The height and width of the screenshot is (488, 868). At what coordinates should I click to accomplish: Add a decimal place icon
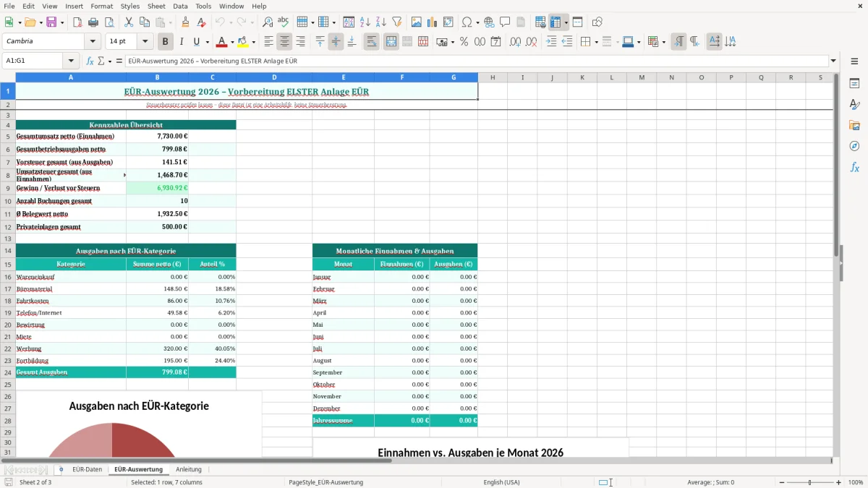point(515,42)
